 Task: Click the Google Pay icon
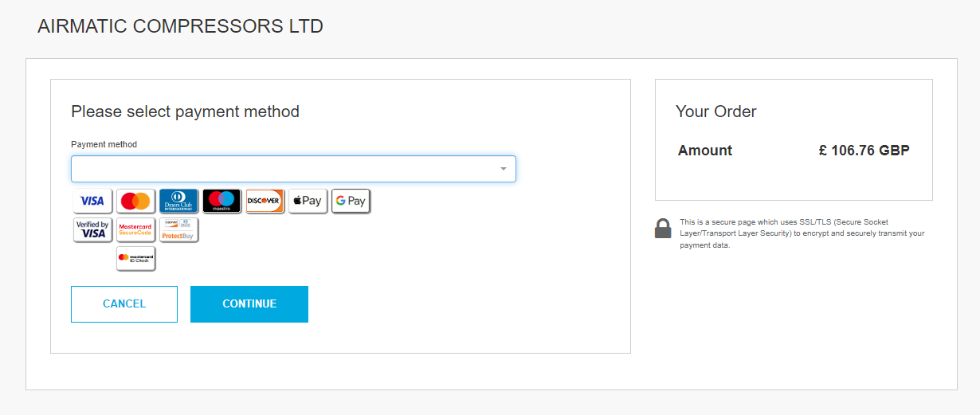[351, 201]
